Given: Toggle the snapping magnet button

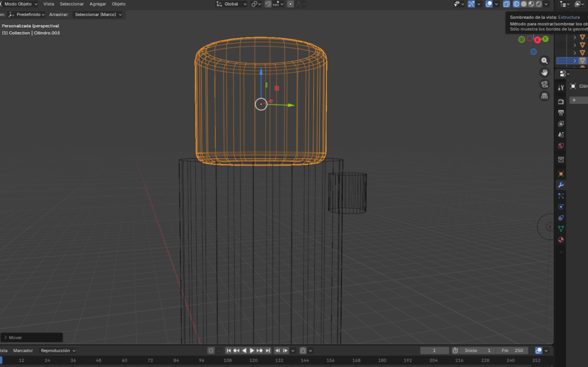Looking at the screenshot, I should [x=268, y=4].
